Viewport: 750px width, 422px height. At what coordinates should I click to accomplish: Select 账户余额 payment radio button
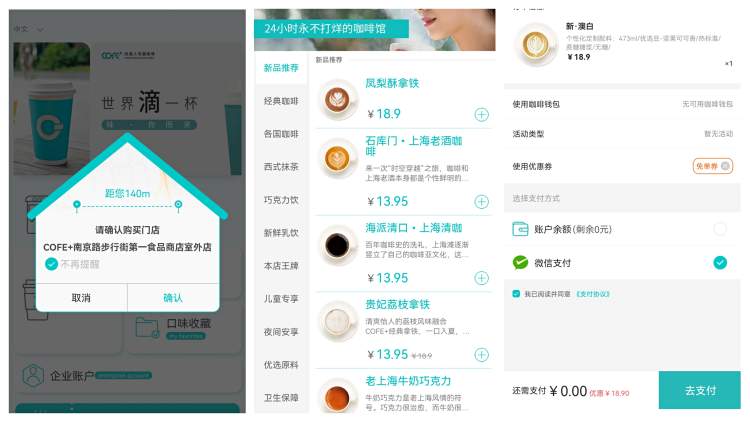pyautogui.click(x=720, y=229)
